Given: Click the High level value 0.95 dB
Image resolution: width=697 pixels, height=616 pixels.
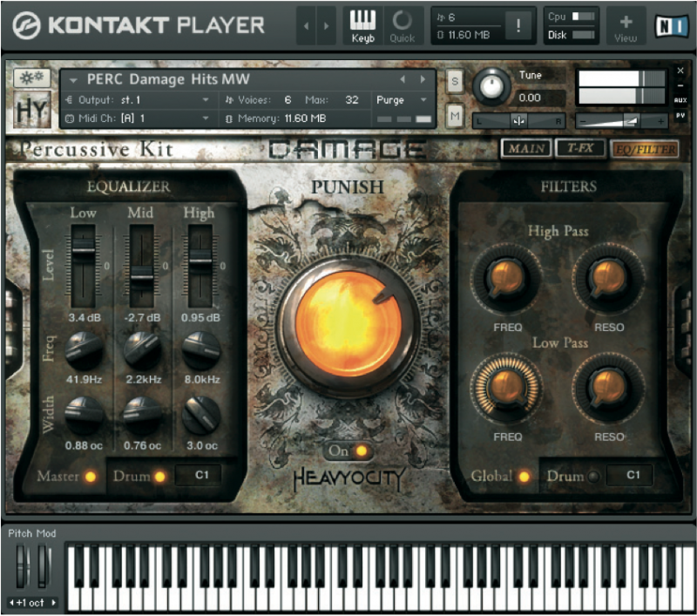Looking at the screenshot, I should click(x=200, y=318).
